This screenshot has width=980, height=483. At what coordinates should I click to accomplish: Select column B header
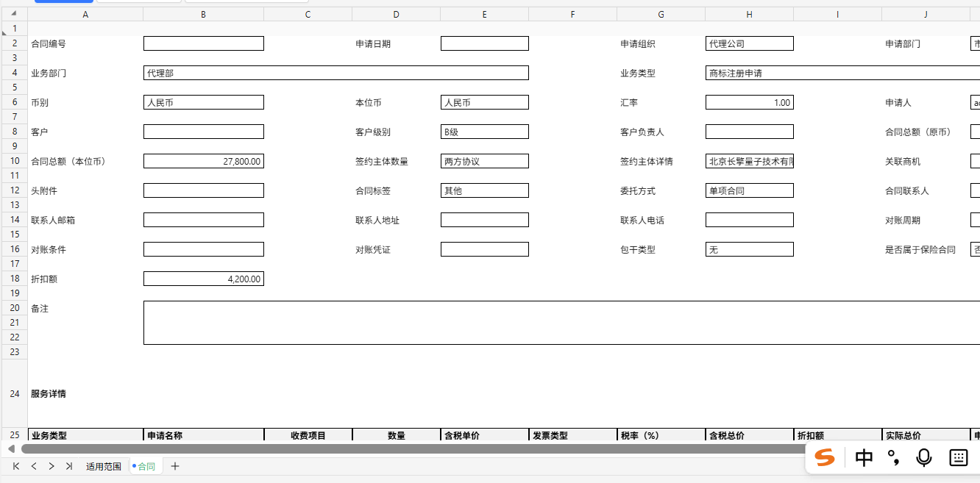click(204, 15)
